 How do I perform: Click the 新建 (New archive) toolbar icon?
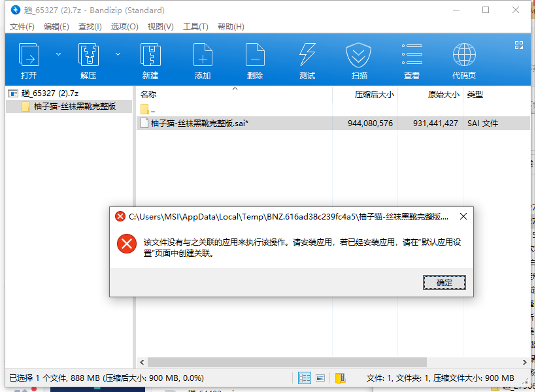[150, 56]
